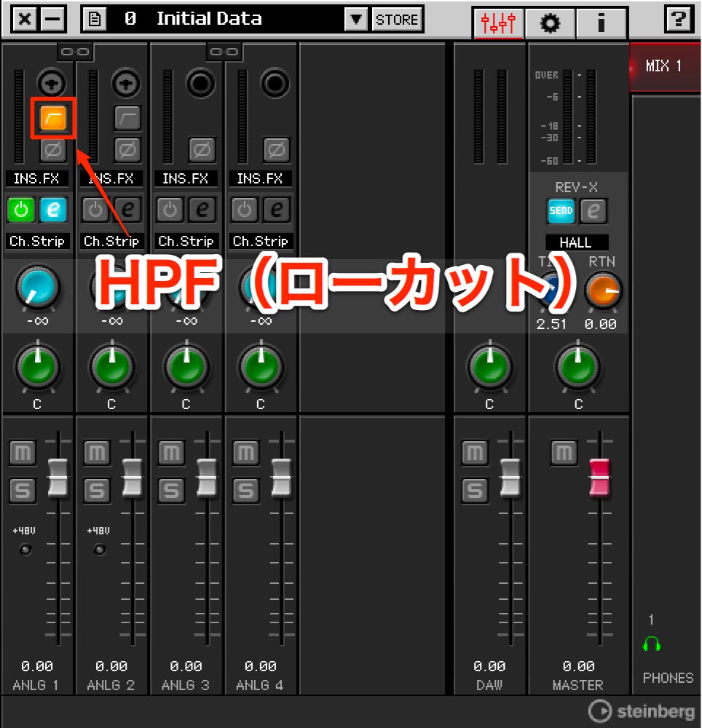This screenshot has height=728, width=702.
Task: Click the reverb time value 2.51
Action: [x=551, y=324]
